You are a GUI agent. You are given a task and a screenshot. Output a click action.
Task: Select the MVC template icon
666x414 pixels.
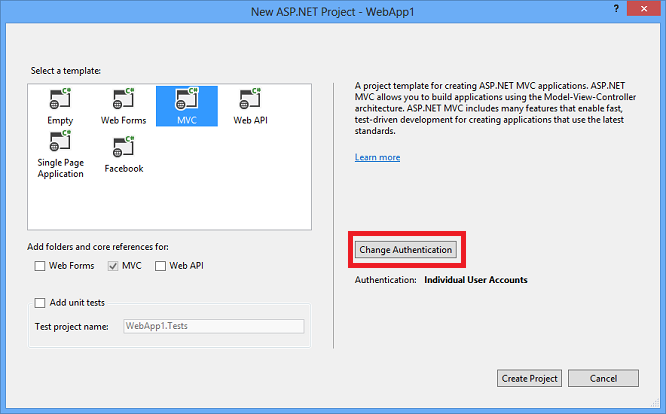[x=187, y=106]
